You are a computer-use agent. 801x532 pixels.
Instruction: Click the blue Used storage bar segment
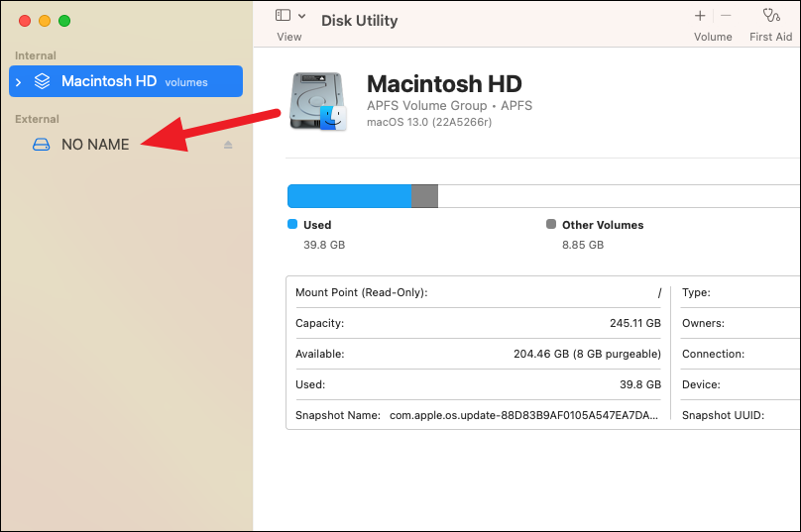click(x=349, y=196)
